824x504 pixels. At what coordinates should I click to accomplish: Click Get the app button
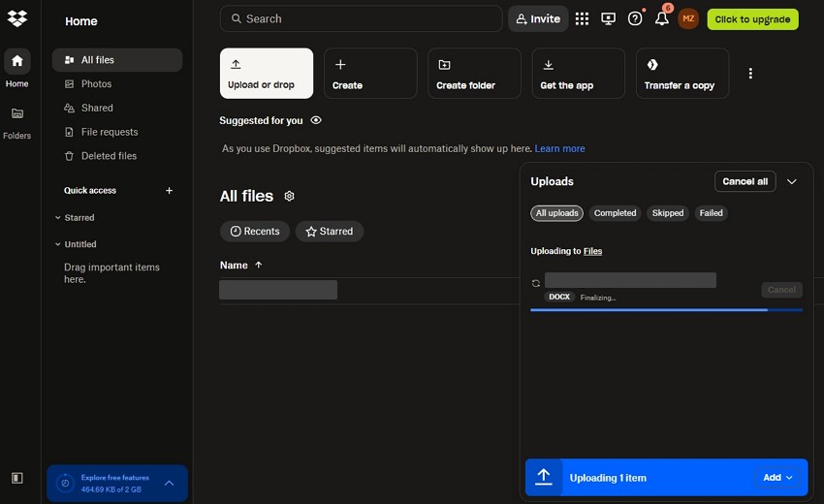point(579,73)
